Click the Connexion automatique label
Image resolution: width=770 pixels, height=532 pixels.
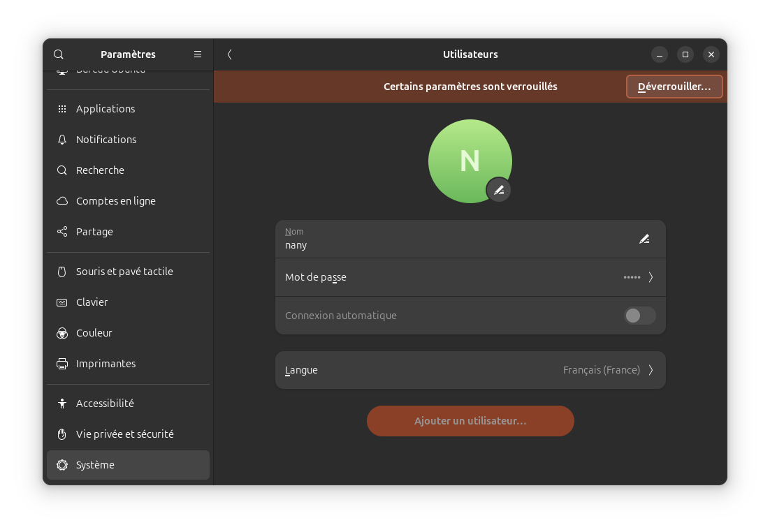(341, 316)
